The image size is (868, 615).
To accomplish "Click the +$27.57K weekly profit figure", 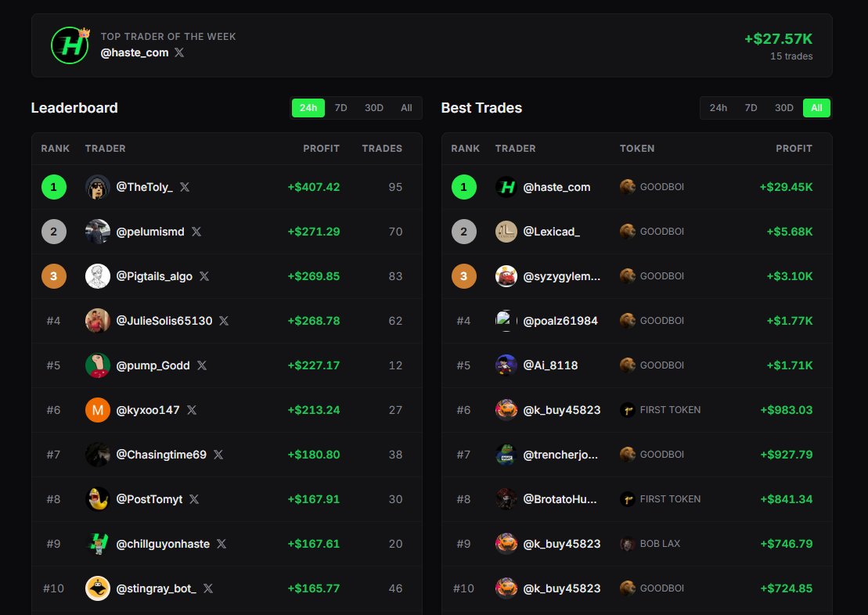I will pos(778,39).
